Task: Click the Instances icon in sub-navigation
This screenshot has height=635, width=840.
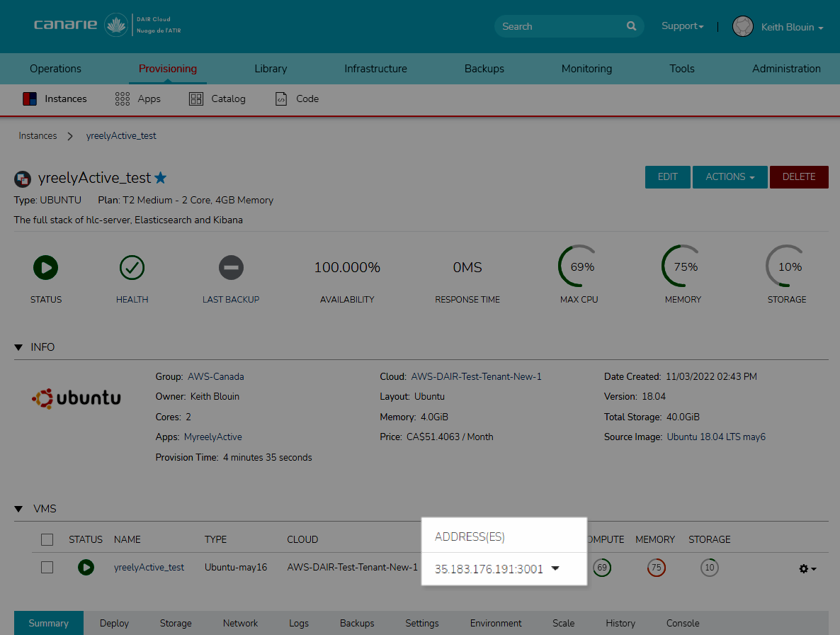Action: pos(30,99)
